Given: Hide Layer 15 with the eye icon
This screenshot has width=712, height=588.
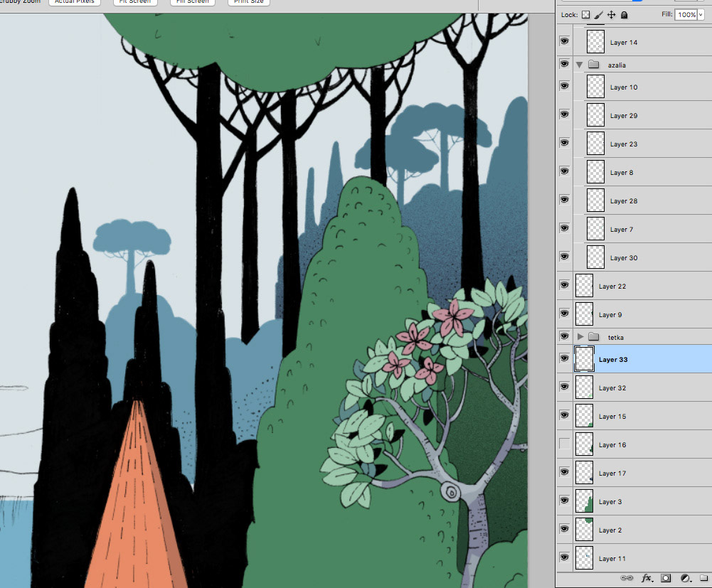Looking at the screenshot, I should 565,415.
